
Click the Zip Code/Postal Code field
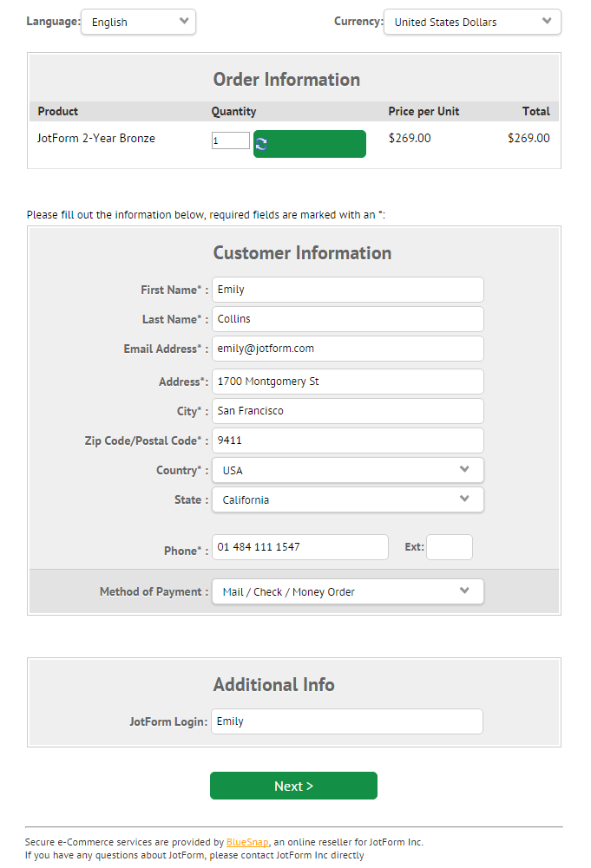point(347,441)
